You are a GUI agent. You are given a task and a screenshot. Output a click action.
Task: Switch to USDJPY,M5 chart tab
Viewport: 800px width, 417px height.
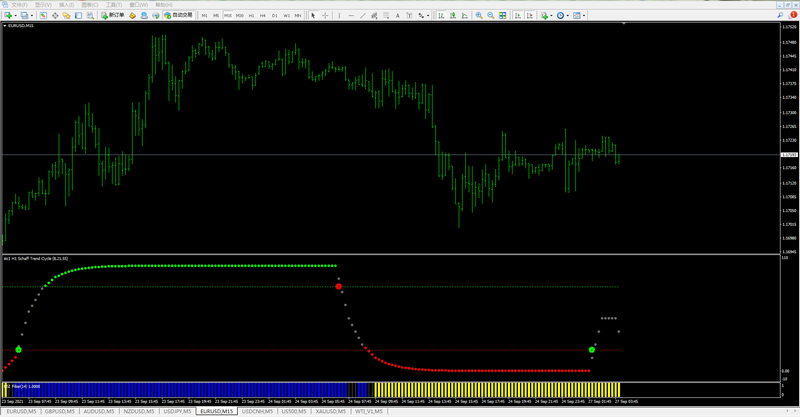tap(178, 411)
